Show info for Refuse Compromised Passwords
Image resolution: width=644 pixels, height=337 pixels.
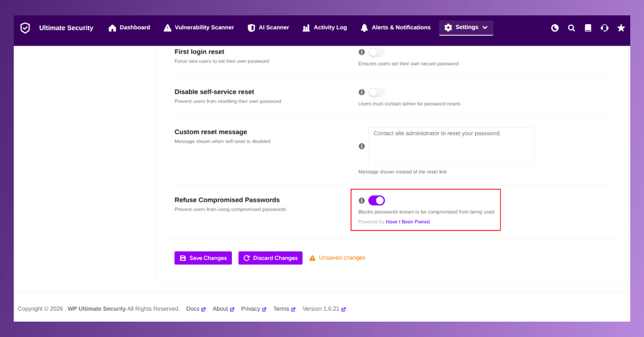coord(362,201)
